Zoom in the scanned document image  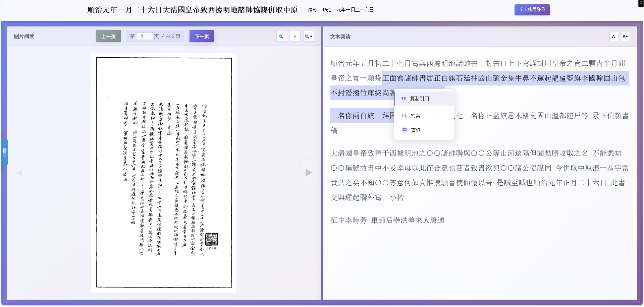pyautogui.click(x=308, y=36)
